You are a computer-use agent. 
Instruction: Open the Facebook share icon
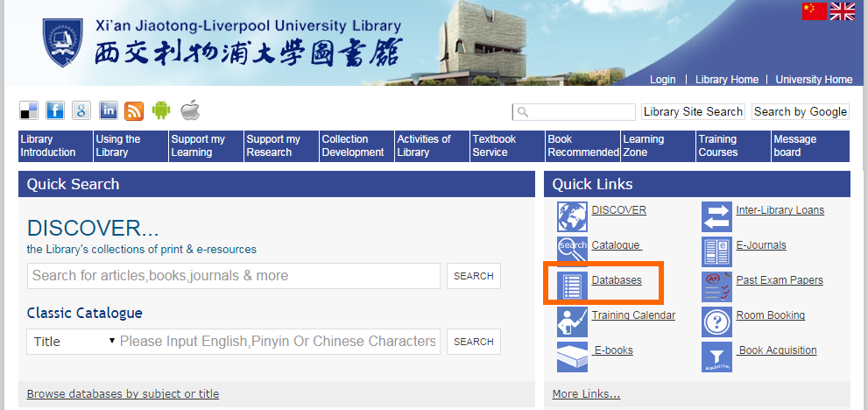click(x=55, y=111)
